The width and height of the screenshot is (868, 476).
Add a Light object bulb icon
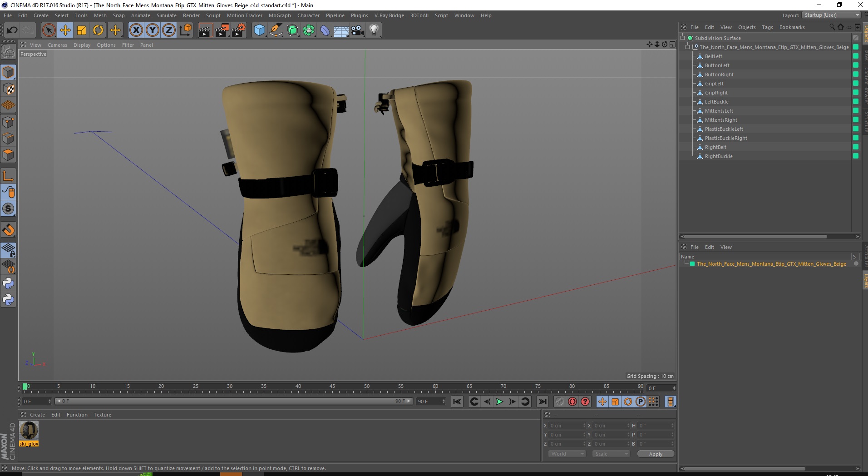pos(374,30)
